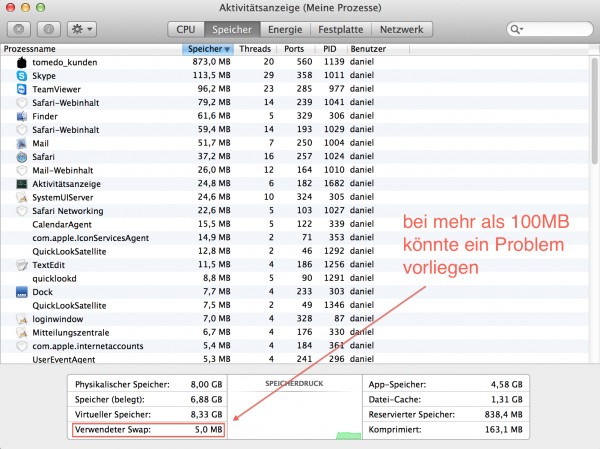Click the Finder process icon

(x=22, y=116)
